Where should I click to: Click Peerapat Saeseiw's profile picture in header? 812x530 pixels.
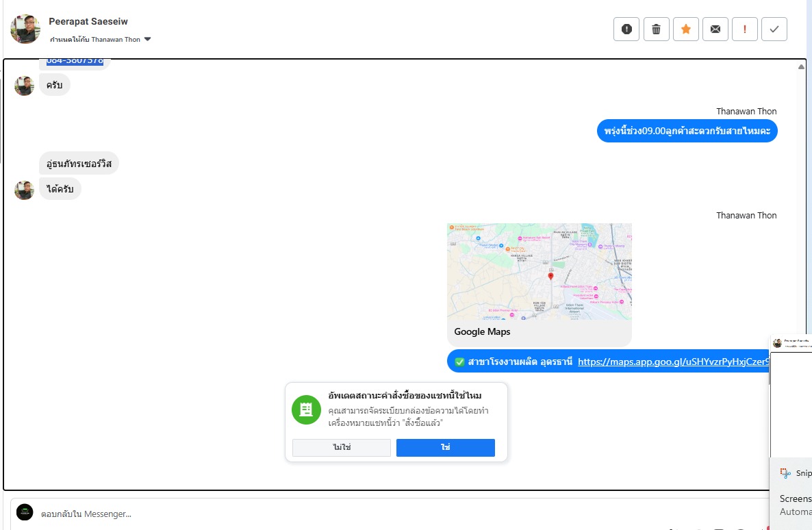coord(25,29)
